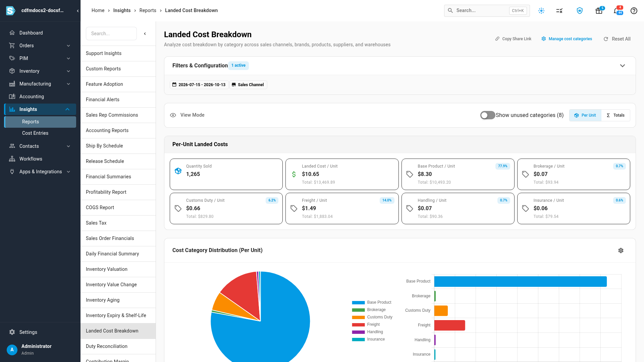Open the help question mark icon
Viewport: 644px width, 362px height.
pos(634,11)
